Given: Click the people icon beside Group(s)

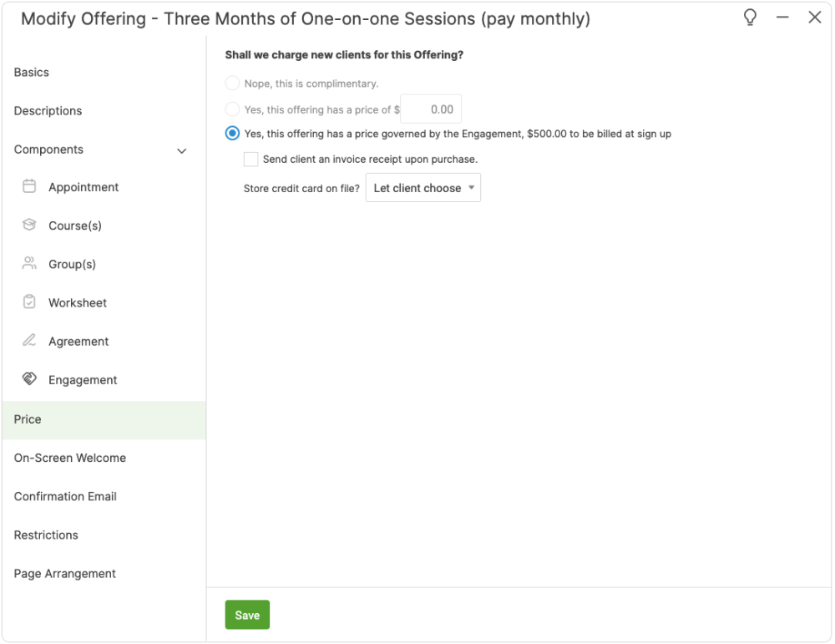Looking at the screenshot, I should (x=29, y=264).
